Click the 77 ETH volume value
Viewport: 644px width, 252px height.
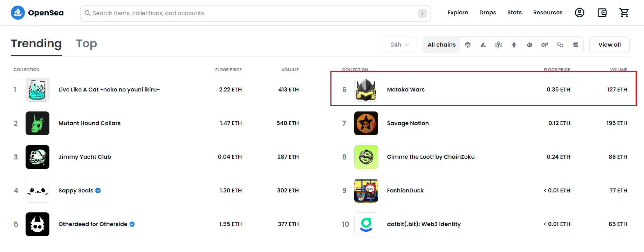618,191
